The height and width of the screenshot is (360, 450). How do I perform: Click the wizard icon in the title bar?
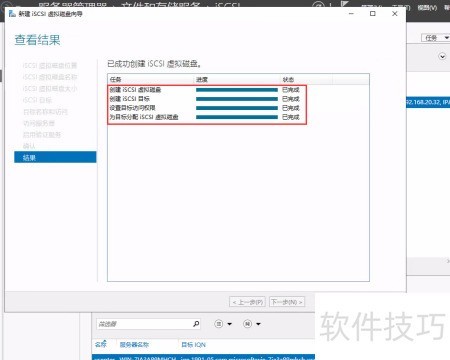coord(12,14)
